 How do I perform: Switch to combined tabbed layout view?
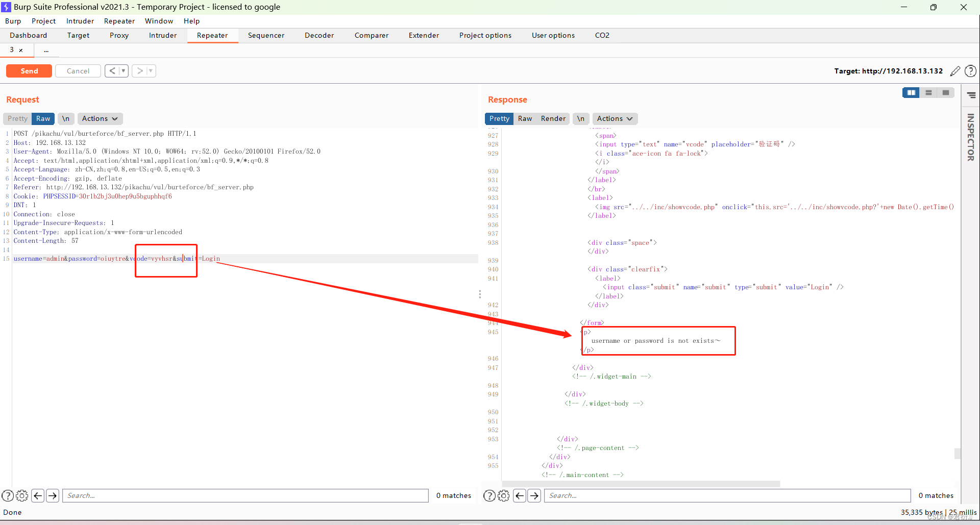coord(946,92)
